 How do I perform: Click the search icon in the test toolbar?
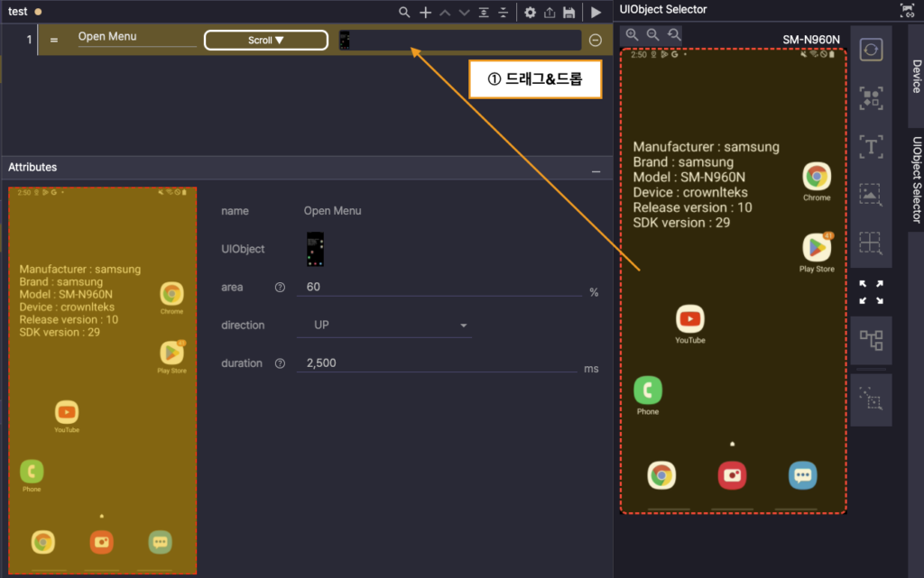pyautogui.click(x=405, y=13)
